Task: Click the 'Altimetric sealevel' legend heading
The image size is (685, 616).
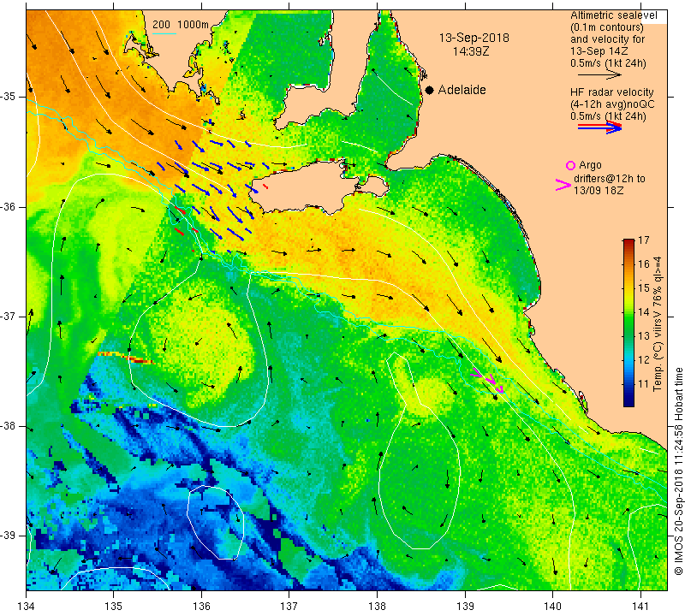Action: coord(613,15)
